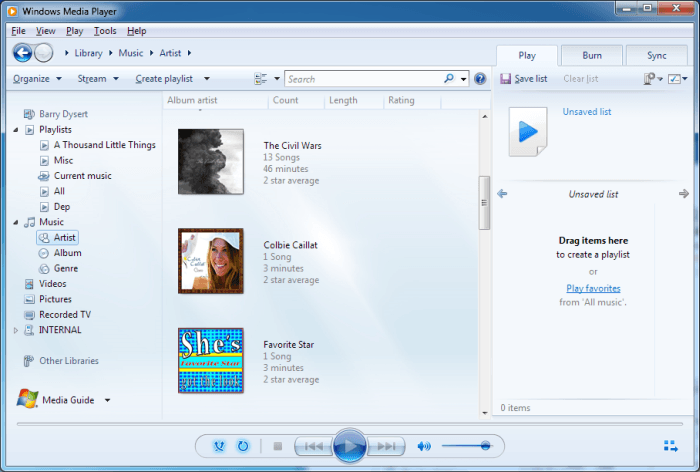
Task: Open the Organize dropdown
Action: coord(37,79)
